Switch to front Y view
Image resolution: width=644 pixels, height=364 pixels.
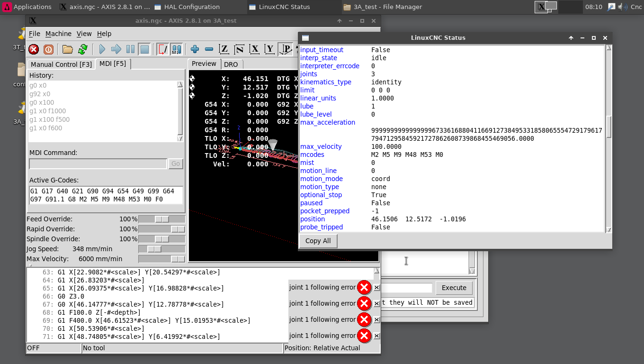pos(270,49)
